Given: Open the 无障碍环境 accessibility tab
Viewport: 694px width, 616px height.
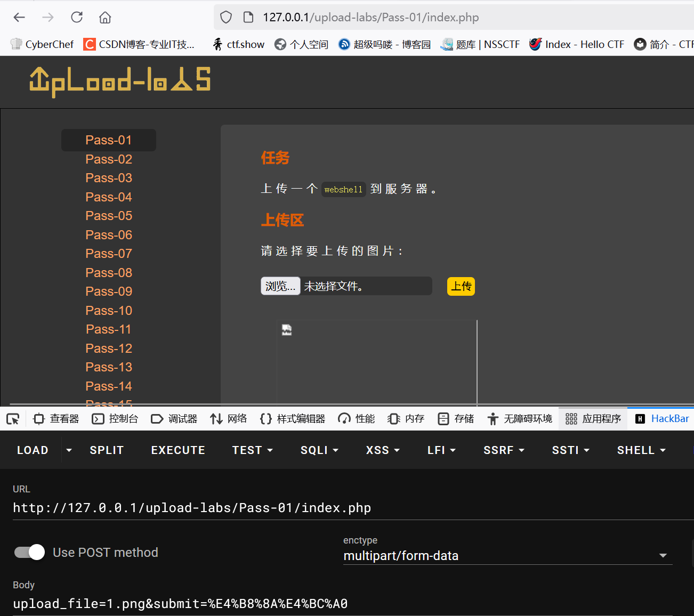Looking at the screenshot, I should pos(520,419).
